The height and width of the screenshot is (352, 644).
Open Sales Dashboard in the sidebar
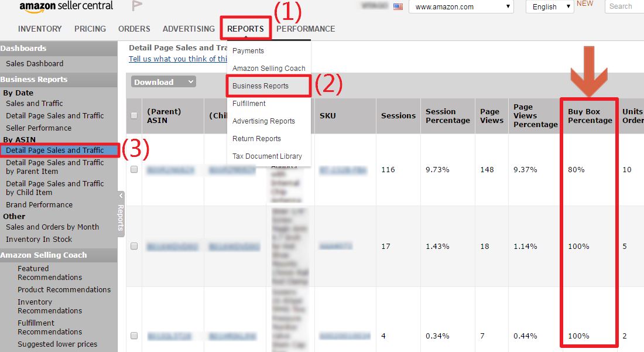[x=35, y=64]
